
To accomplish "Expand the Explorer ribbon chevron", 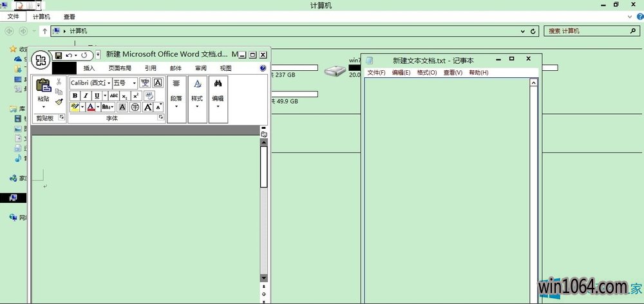I will coord(630,17).
